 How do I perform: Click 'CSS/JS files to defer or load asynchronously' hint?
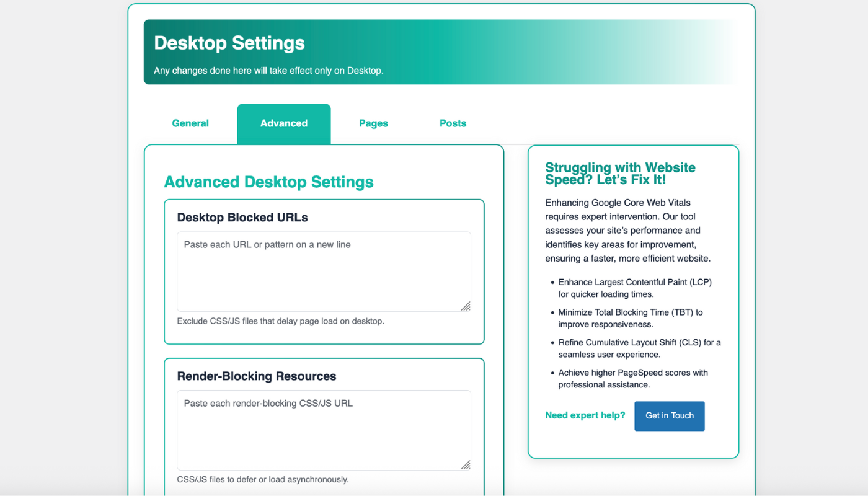coord(263,480)
